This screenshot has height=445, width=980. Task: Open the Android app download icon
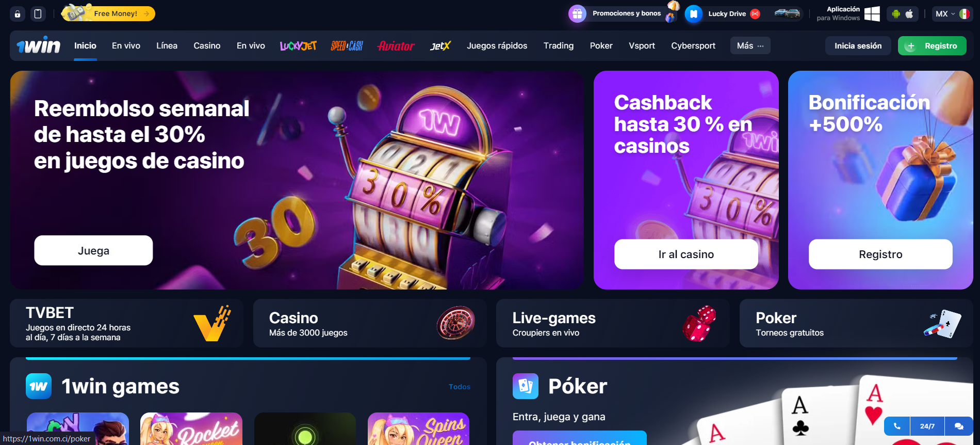pyautogui.click(x=896, y=14)
